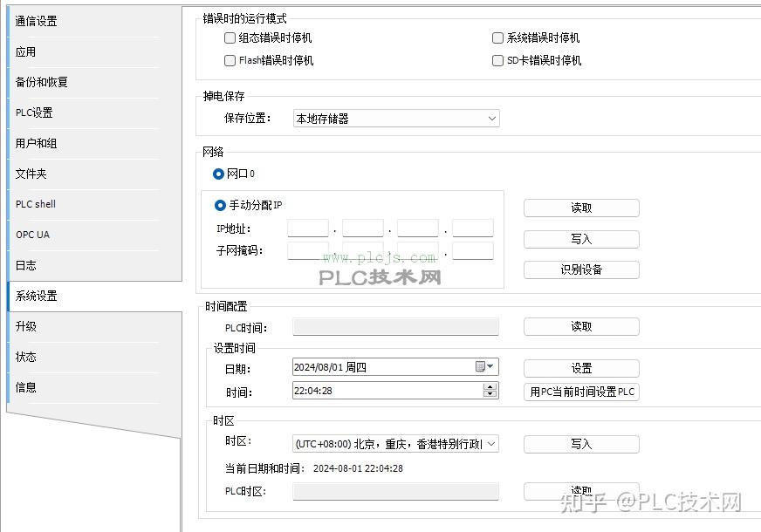Click the 识别设备 button
The width and height of the screenshot is (761, 532).
(x=581, y=269)
